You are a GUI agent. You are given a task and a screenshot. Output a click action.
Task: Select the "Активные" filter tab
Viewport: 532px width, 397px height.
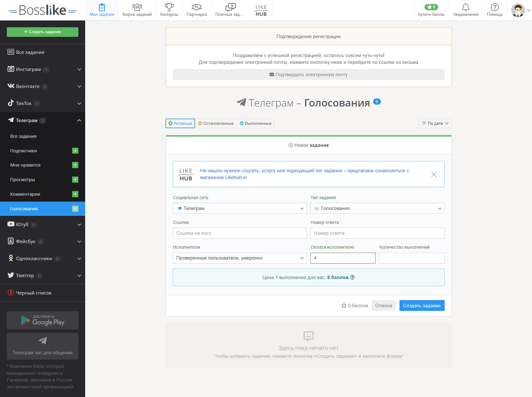[x=180, y=123]
